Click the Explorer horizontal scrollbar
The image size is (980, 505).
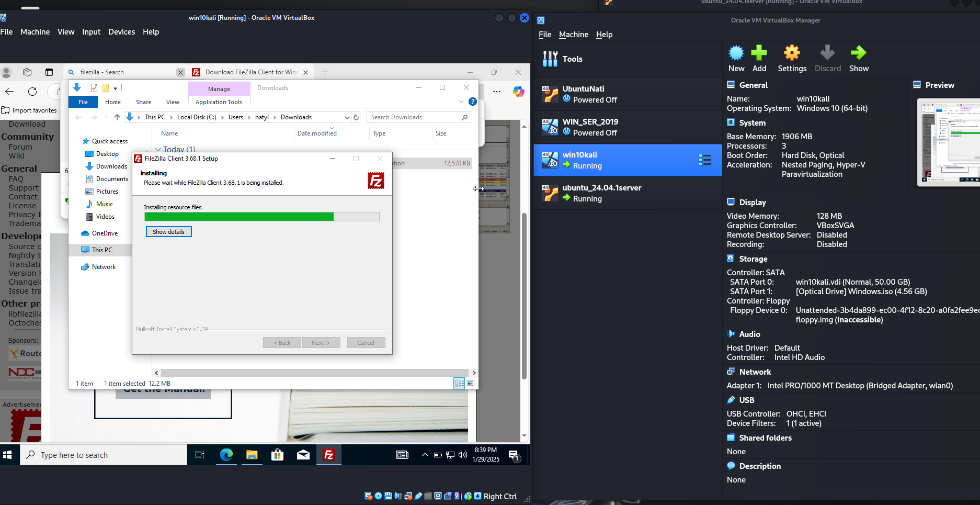[x=315, y=373]
